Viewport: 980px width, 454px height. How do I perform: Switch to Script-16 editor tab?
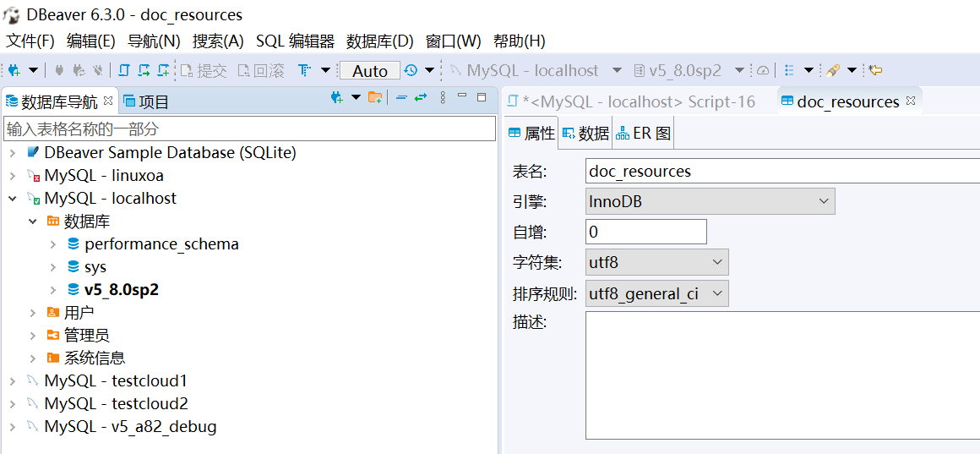(x=632, y=101)
